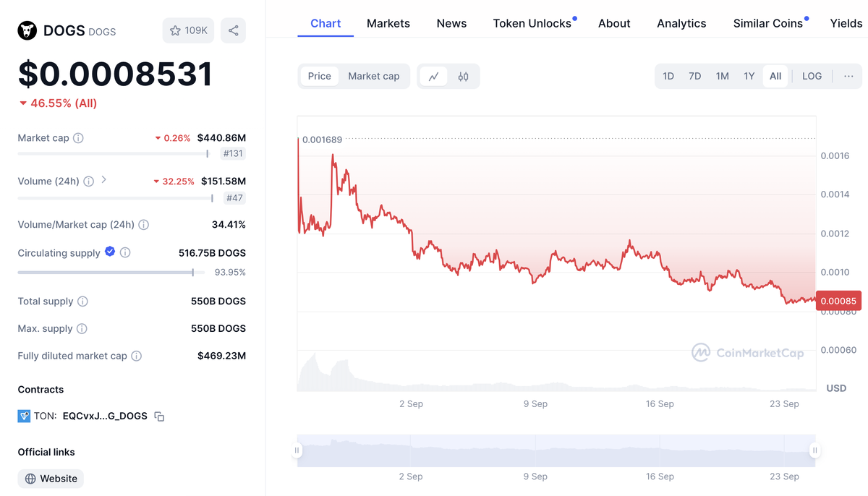Viewport: 868px width, 496px height.
Task: Click the right range slider handle
Action: coord(815,450)
